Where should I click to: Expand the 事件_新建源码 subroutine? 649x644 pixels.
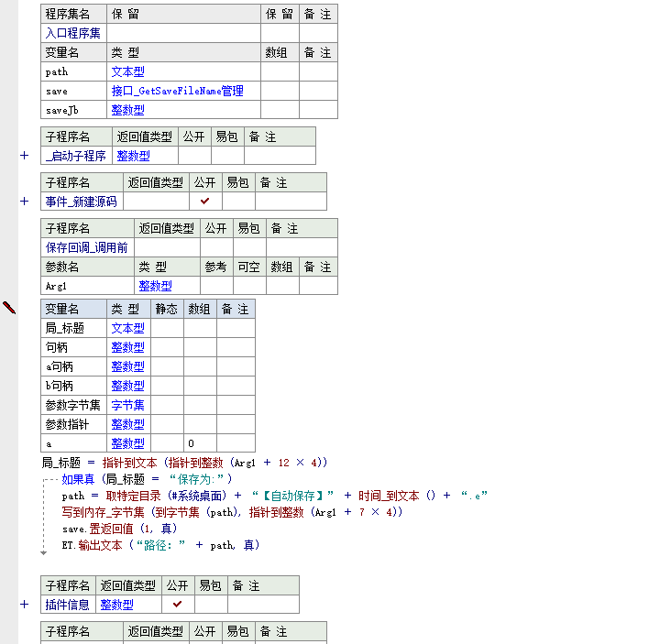(25, 202)
